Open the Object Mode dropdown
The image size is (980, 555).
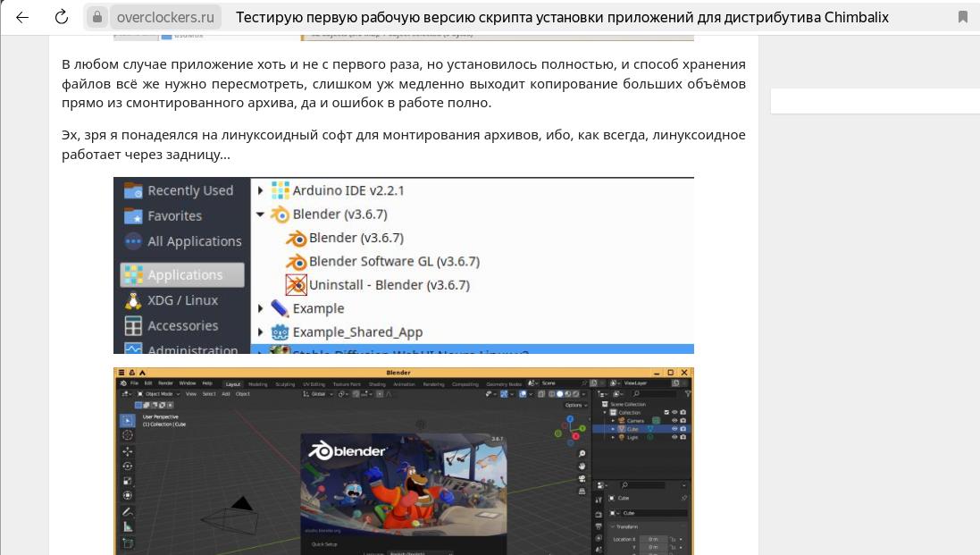click(x=159, y=394)
